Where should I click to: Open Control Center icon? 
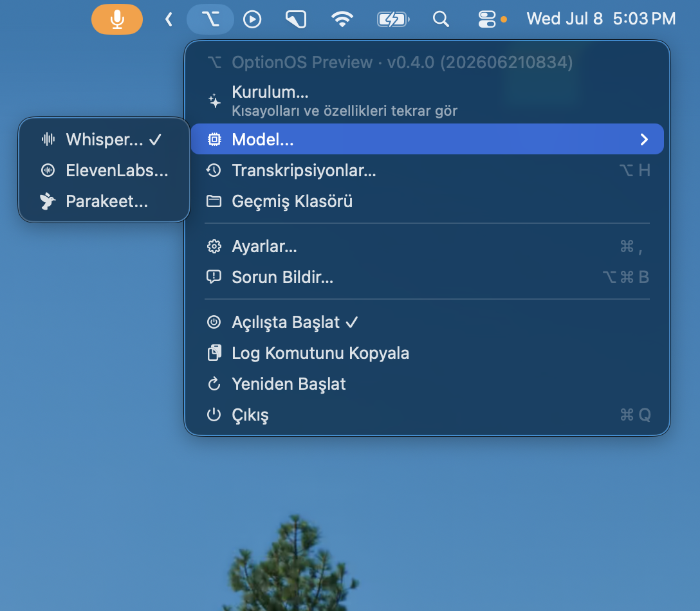486,19
